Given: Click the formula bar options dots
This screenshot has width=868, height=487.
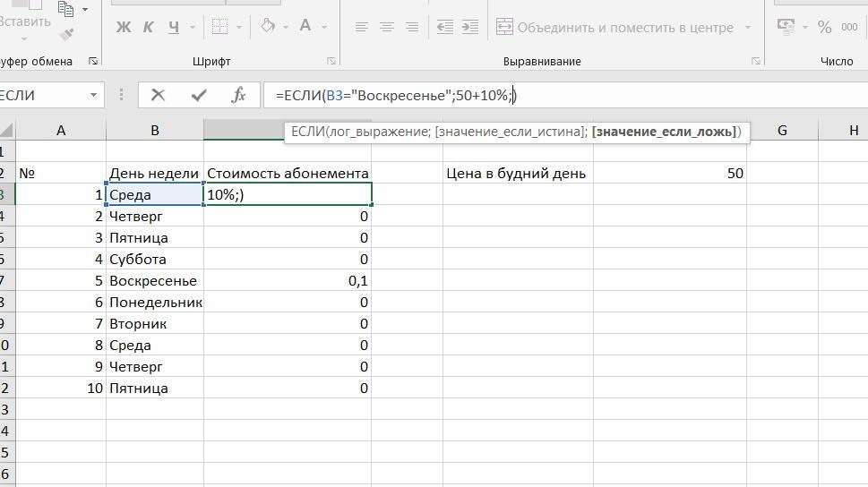Looking at the screenshot, I should [121, 95].
